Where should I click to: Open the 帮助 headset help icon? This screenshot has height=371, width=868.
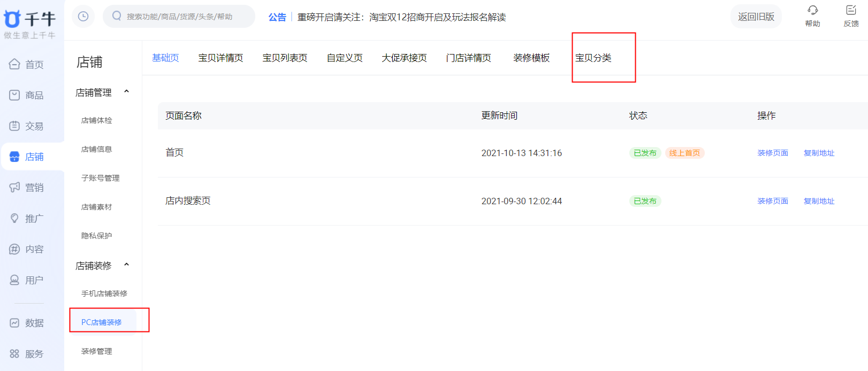click(812, 10)
